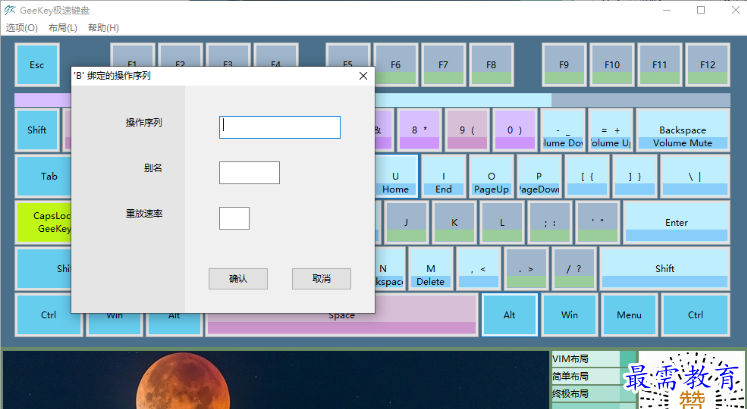Select the F9 key
The width and height of the screenshot is (747, 409).
[564, 65]
